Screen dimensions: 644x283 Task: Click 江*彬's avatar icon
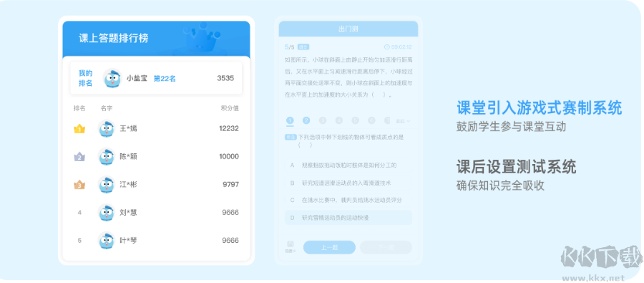pos(107,185)
